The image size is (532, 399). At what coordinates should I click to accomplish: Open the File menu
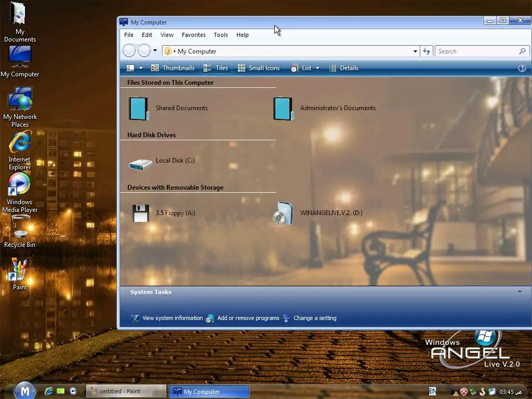(129, 35)
